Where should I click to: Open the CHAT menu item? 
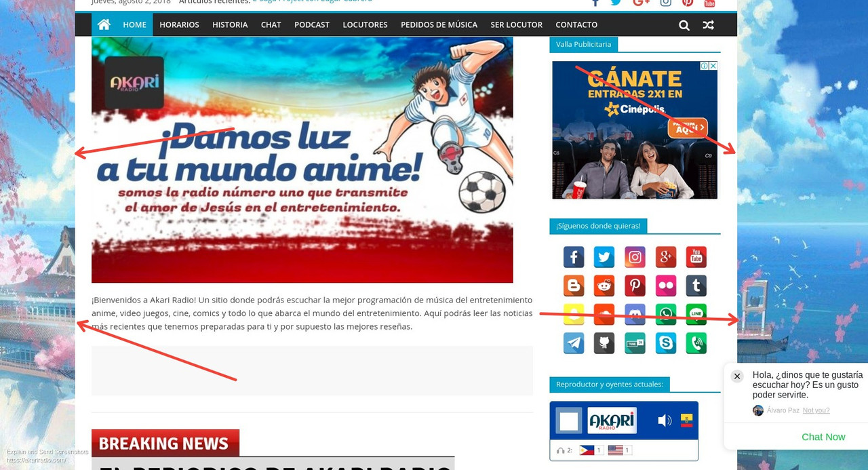271,24
